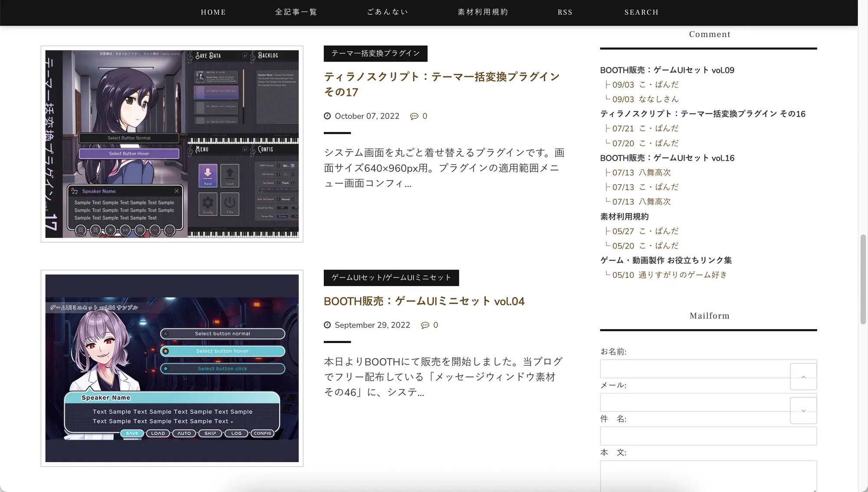Screen dimensions: 868x492
Task: Click the テーマ一括変換プラグイン17 thumbnail image
Action: pyautogui.click(x=172, y=144)
